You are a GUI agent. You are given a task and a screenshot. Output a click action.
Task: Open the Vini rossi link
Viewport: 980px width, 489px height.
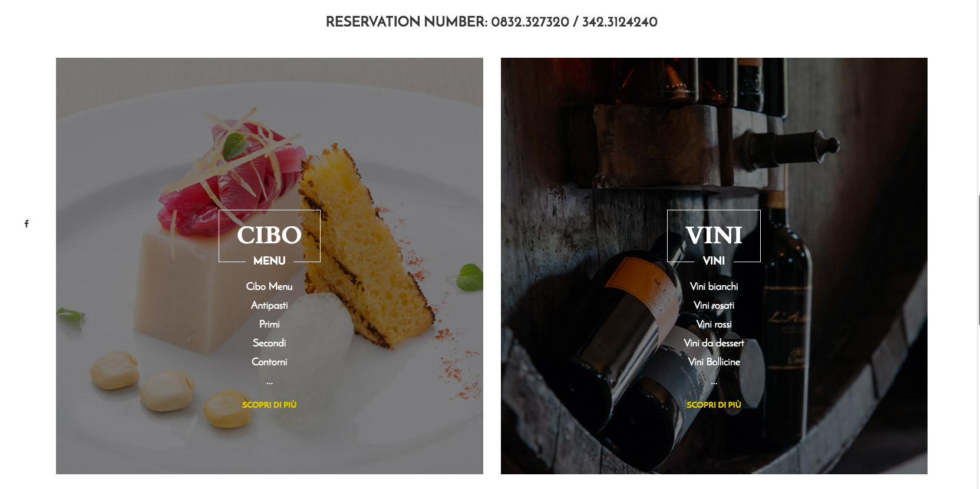tap(714, 324)
